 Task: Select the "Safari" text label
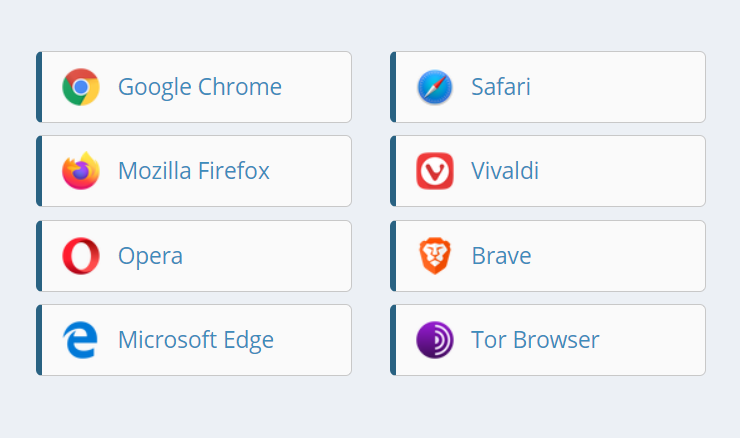tap(501, 87)
